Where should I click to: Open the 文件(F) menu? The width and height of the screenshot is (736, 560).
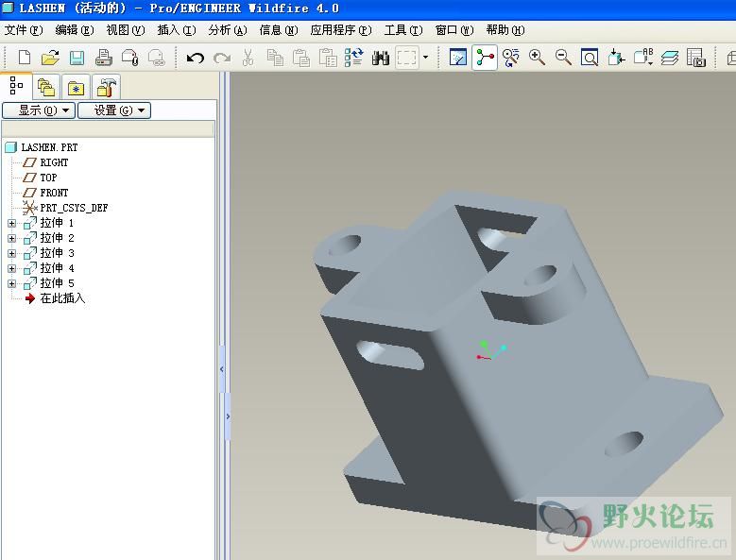(24, 30)
